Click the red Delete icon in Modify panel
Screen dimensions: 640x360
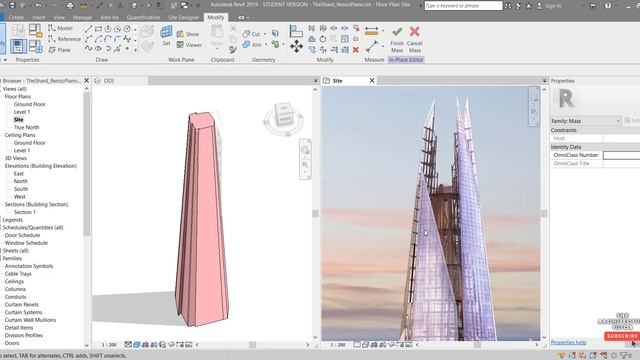[x=356, y=50]
